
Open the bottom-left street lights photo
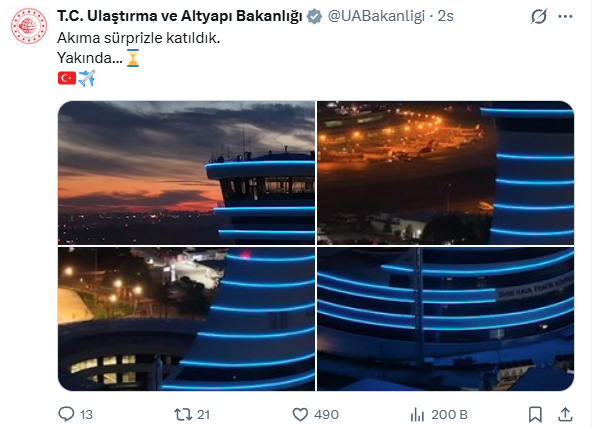[x=186, y=319]
